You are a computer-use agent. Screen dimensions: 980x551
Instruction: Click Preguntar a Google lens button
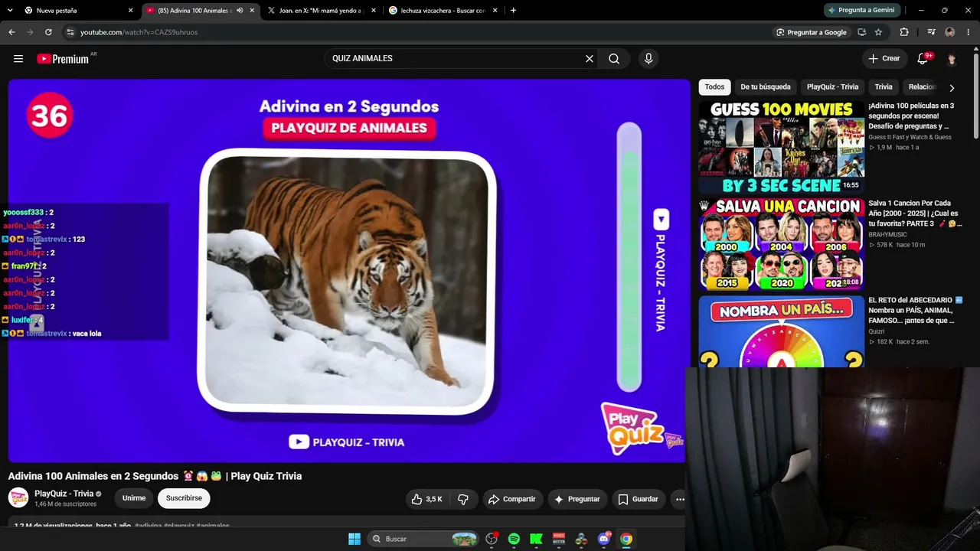812,32
